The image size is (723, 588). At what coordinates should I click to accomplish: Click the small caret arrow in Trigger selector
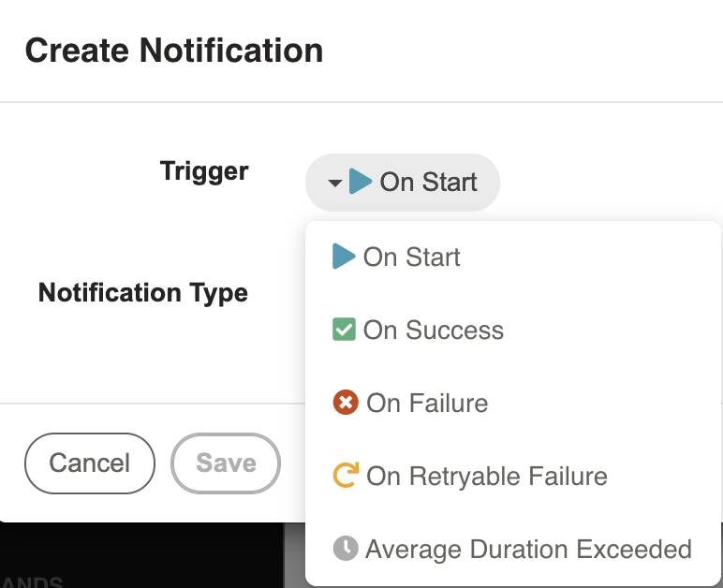pyautogui.click(x=335, y=183)
